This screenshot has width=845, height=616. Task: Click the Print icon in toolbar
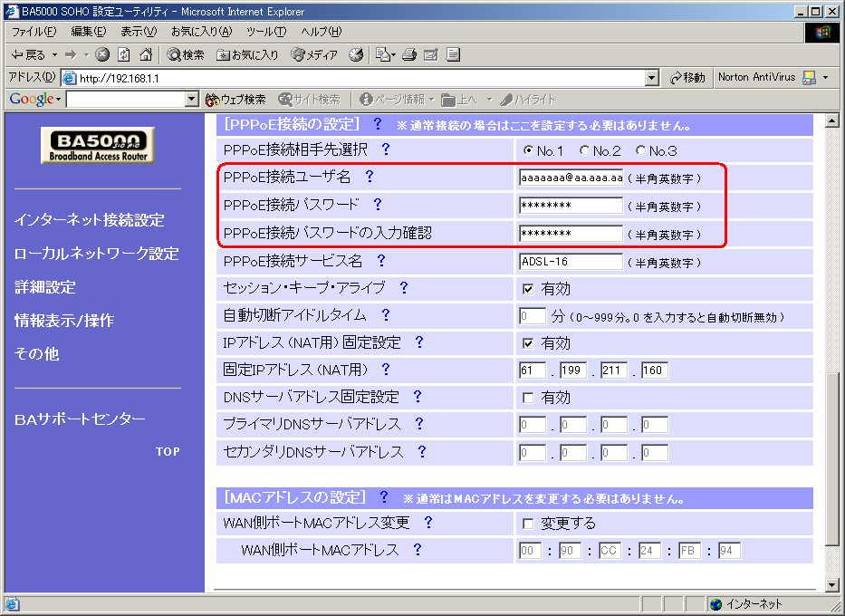(x=409, y=55)
